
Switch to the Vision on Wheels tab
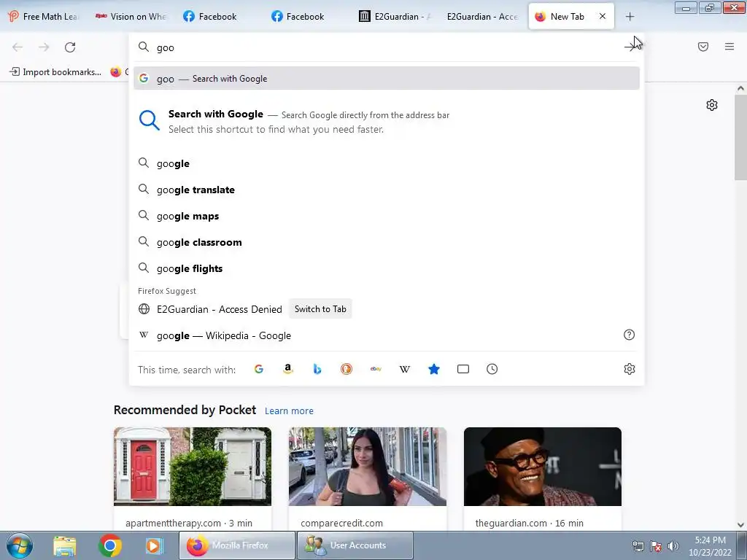[x=131, y=17]
